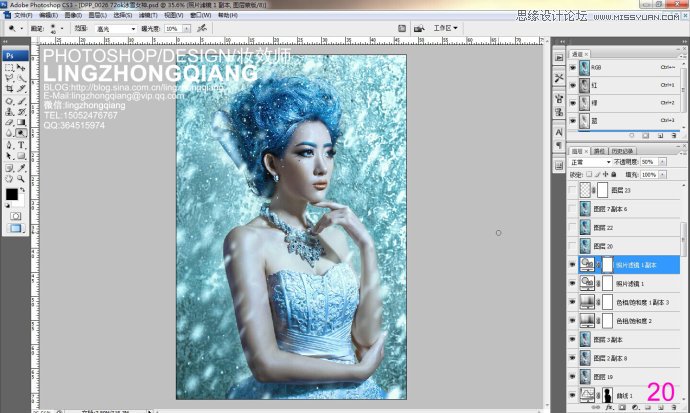Select the Brush tool
The height and width of the screenshot is (413, 690).
(21, 101)
